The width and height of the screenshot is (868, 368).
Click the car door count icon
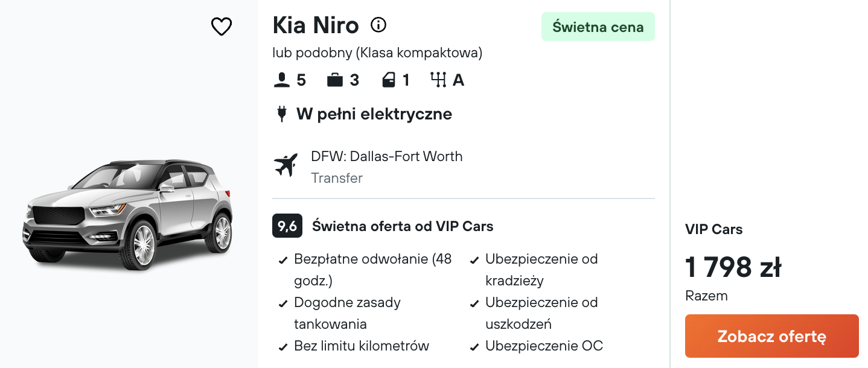click(389, 80)
